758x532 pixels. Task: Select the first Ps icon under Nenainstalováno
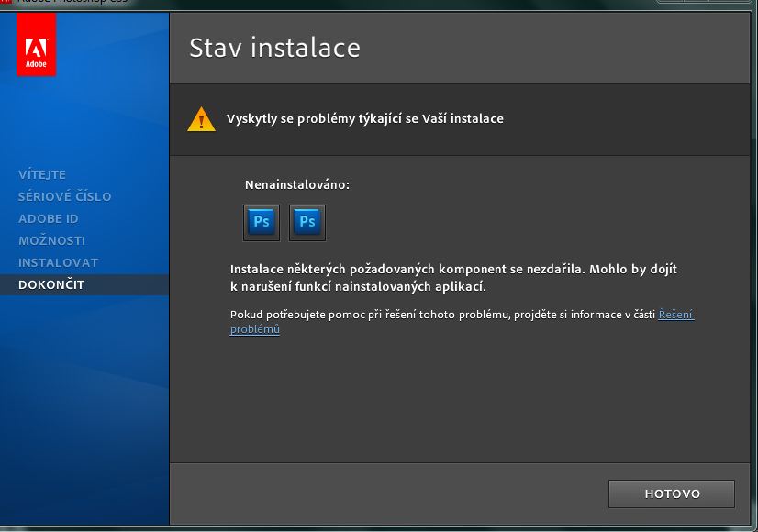pos(261,223)
